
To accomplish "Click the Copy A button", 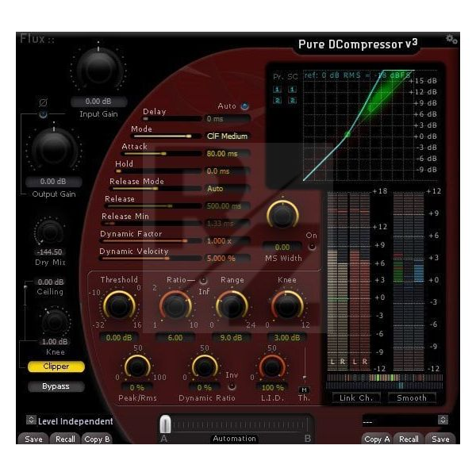I will (377, 439).
